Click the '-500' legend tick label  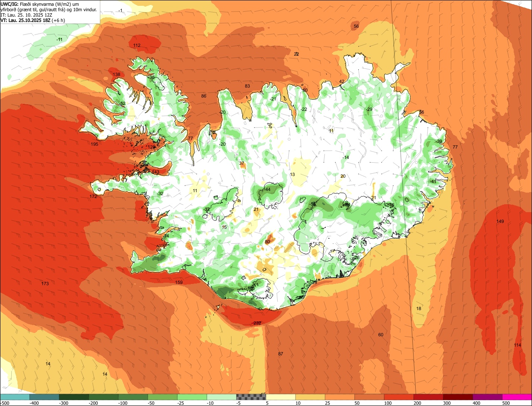[5, 403]
